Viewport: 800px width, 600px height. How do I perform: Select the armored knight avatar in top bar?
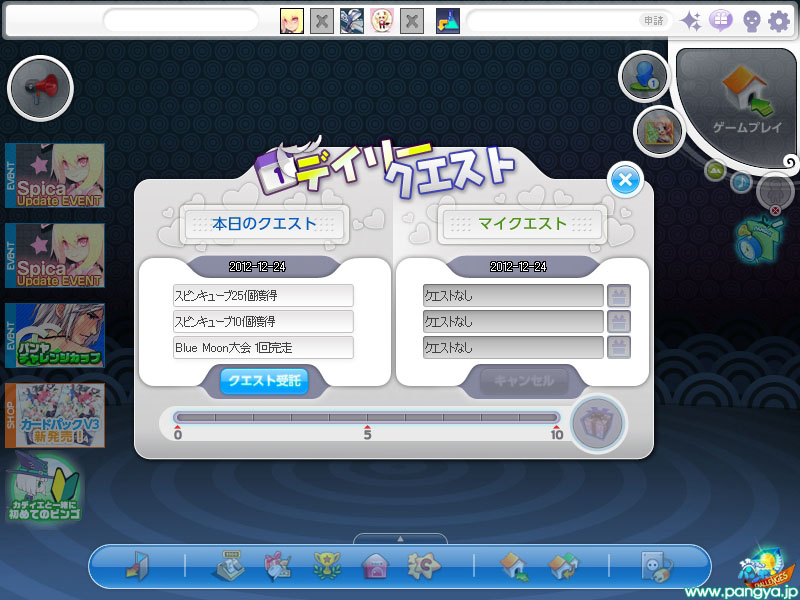click(352, 21)
